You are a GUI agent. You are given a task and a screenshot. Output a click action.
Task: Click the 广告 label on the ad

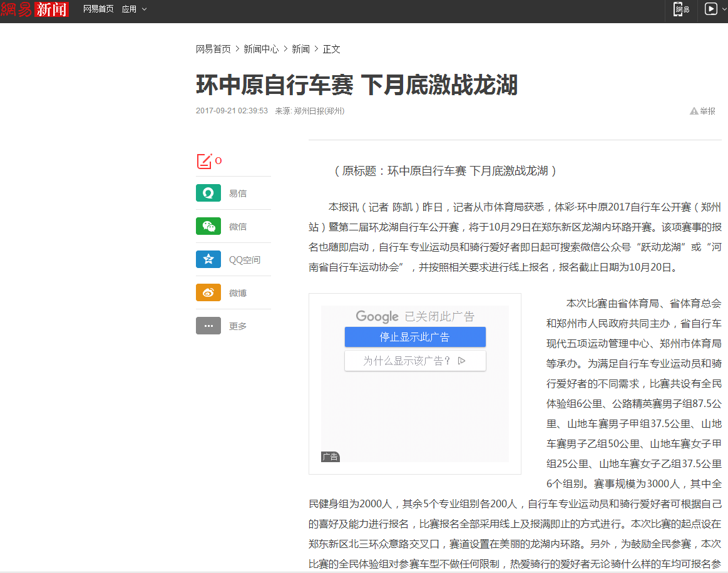(x=330, y=457)
